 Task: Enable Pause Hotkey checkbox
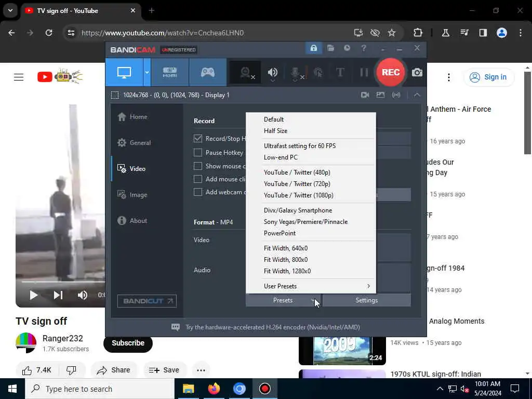point(198,153)
